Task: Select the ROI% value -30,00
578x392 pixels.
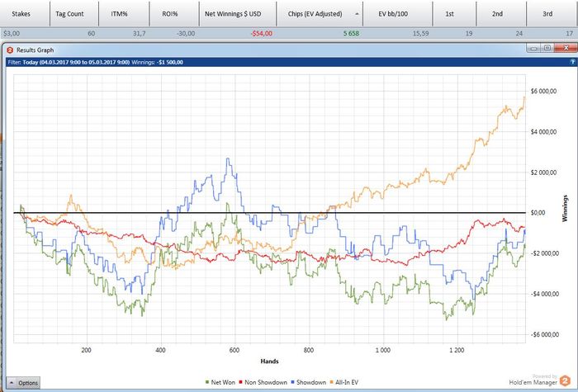Action: tap(186, 34)
